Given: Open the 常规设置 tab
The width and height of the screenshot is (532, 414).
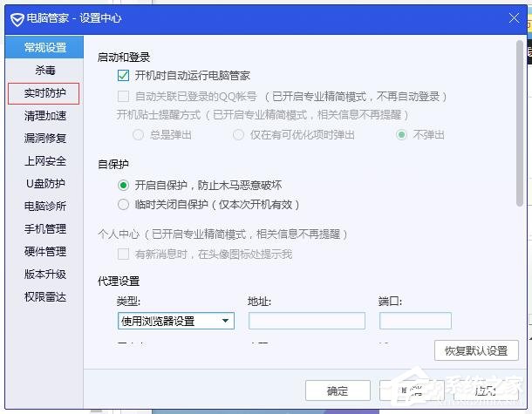Looking at the screenshot, I should point(44,47).
